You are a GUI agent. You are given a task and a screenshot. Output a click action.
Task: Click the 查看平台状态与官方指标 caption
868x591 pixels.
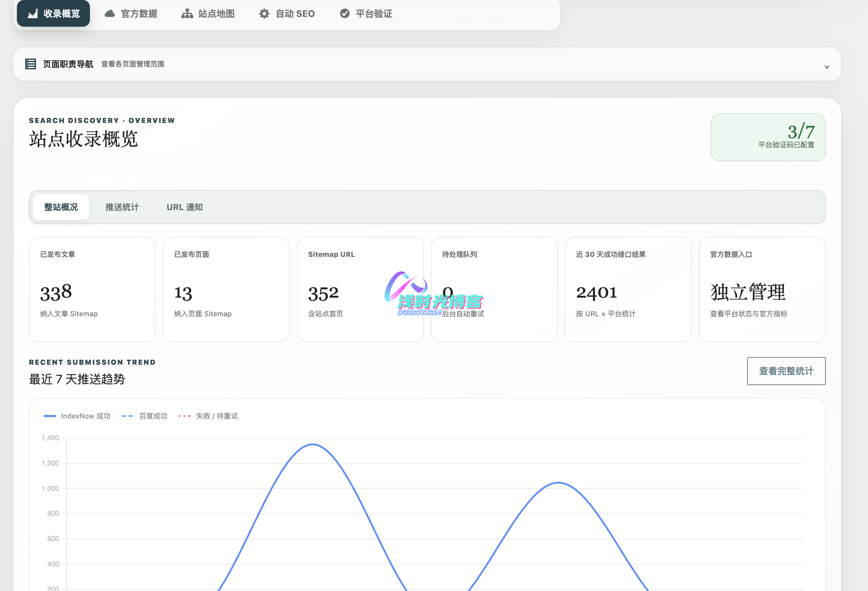coord(749,314)
